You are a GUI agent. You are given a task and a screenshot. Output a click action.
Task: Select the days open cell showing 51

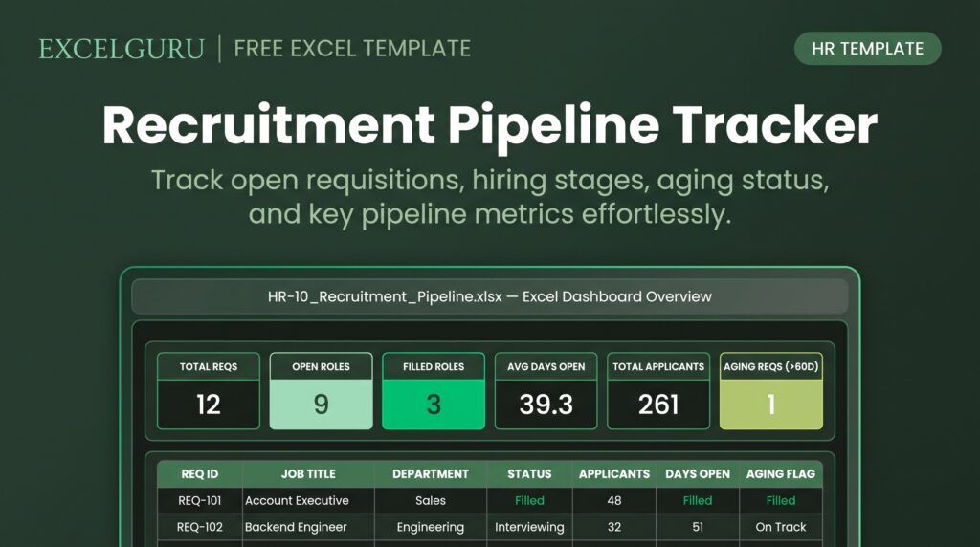(x=698, y=527)
